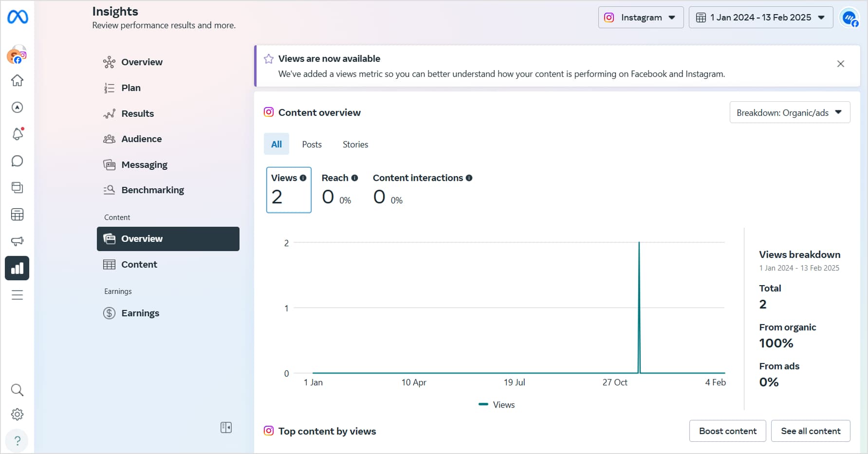
Task: Click See all content button
Action: [811, 431]
